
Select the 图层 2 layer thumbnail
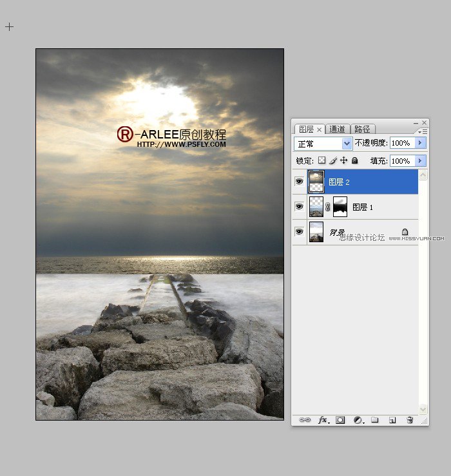pos(316,182)
